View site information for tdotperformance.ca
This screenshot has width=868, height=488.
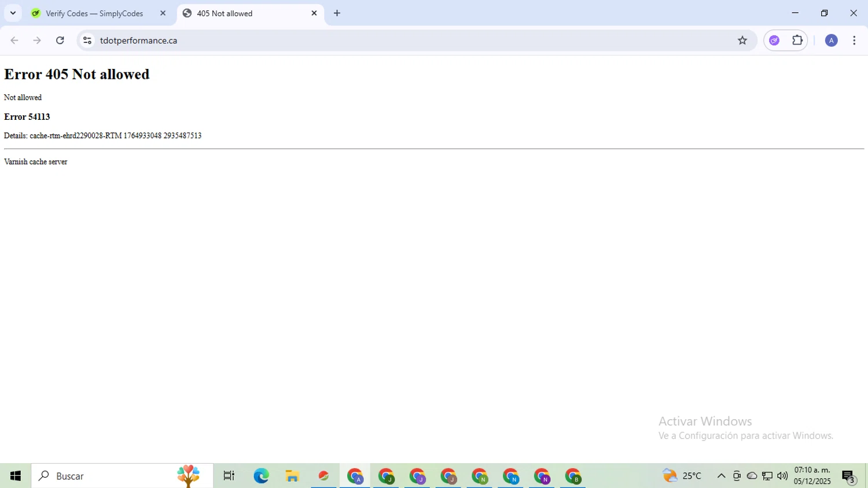[x=87, y=41]
